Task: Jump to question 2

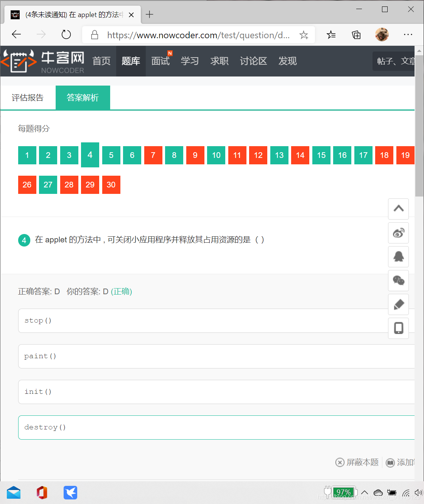Action: point(48,155)
